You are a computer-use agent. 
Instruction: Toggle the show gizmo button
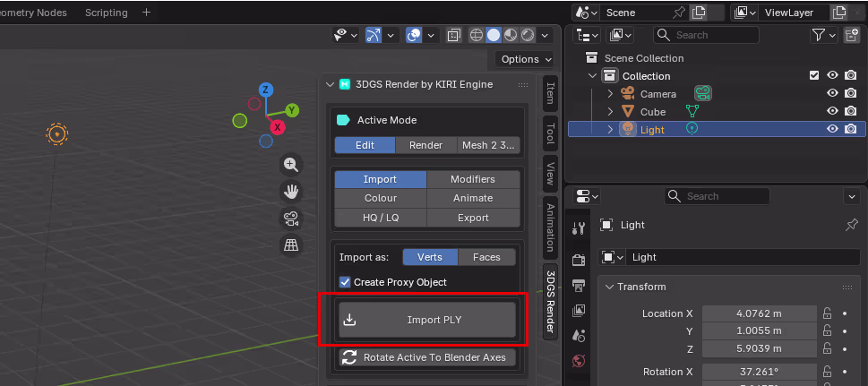click(x=374, y=36)
